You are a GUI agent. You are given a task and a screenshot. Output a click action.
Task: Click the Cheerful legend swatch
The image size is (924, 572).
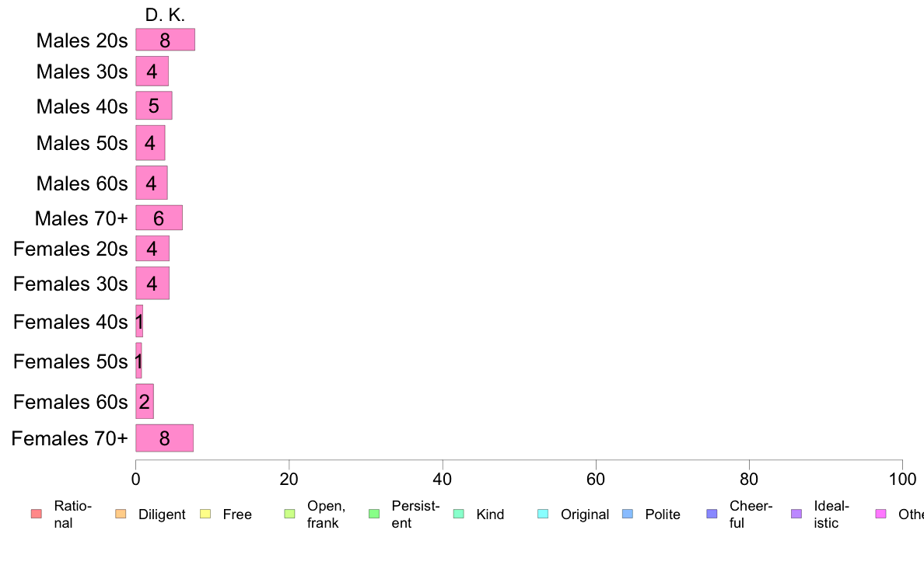click(712, 514)
